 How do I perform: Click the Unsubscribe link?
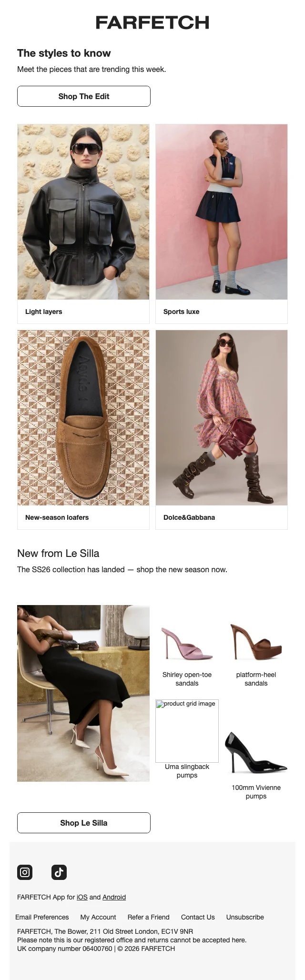(x=245, y=917)
